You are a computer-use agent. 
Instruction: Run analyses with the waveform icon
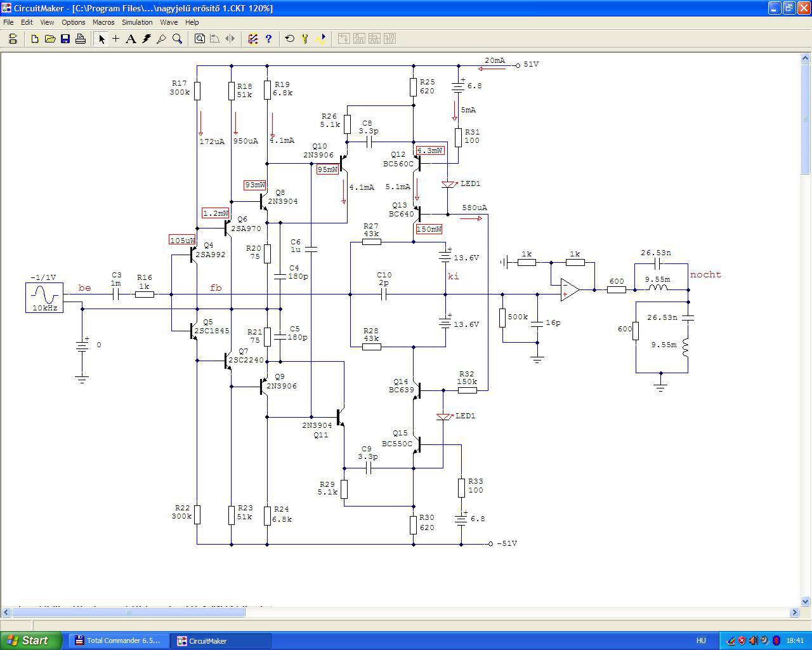pyautogui.click(x=320, y=39)
